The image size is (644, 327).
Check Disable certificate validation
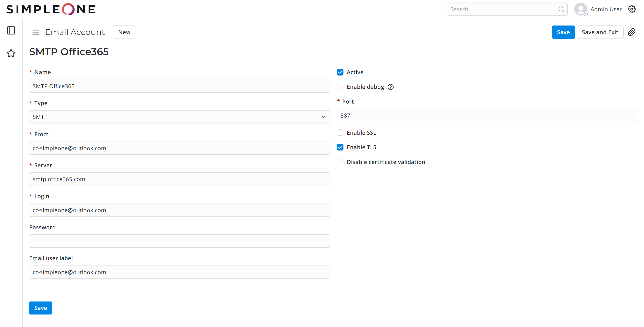point(340,162)
